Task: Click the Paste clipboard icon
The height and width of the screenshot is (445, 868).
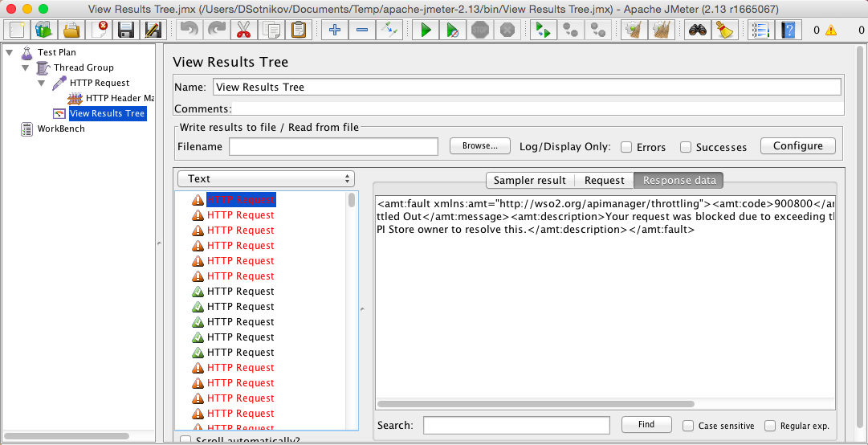Action: 299,31
